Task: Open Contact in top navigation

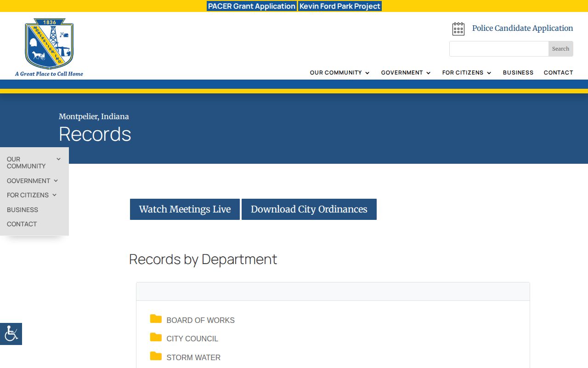Action: coord(559,73)
